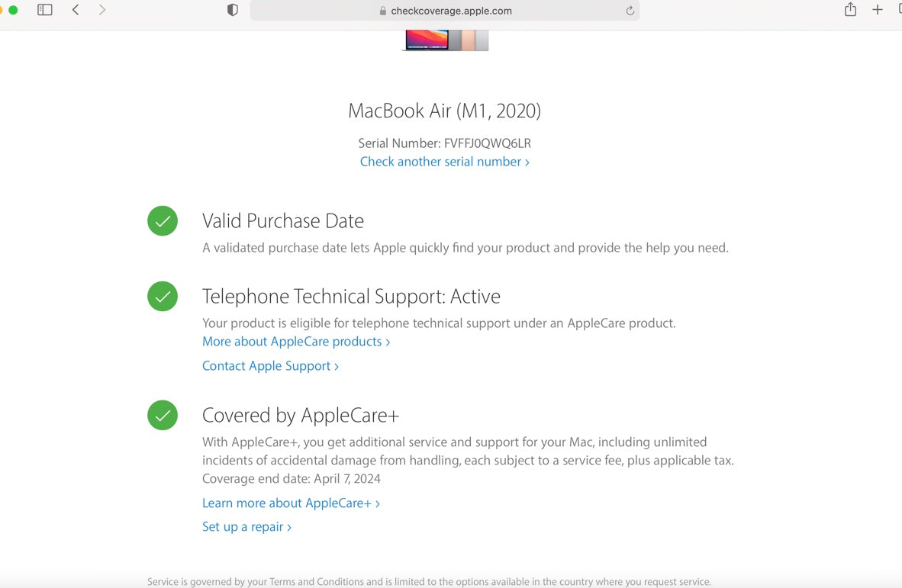
Task: Open More about AppleCare products link
Action: click(296, 342)
